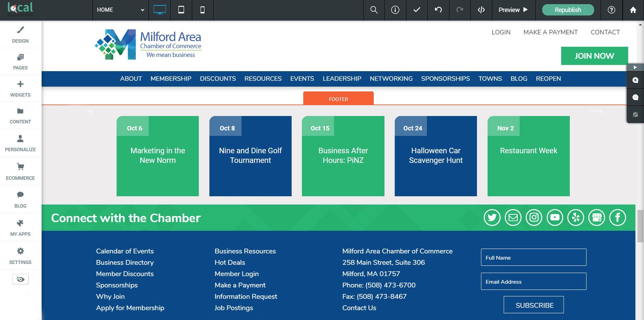Select the FOOTER section tab
The image size is (644, 320).
[x=338, y=99]
